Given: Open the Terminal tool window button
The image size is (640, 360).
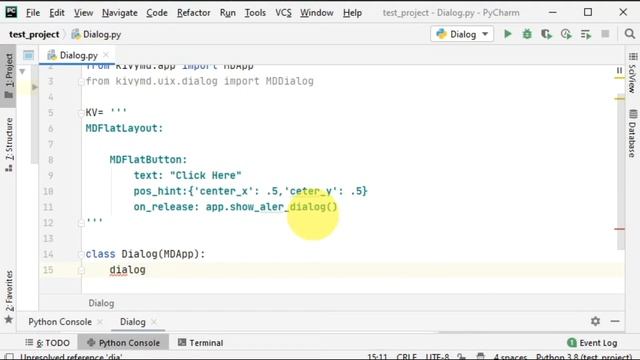Looking at the screenshot, I should [x=200, y=343].
